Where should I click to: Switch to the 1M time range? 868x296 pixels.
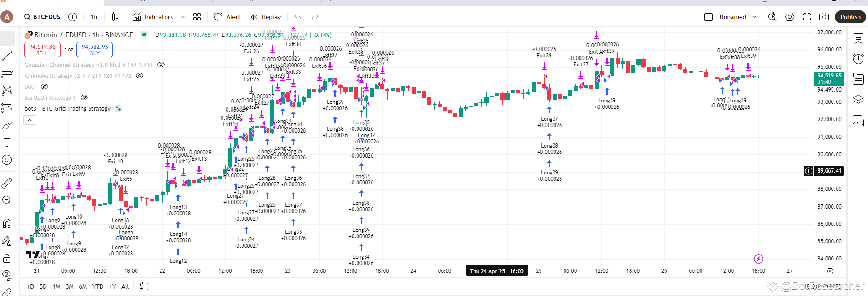pyautogui.click(x=56, y=286)
